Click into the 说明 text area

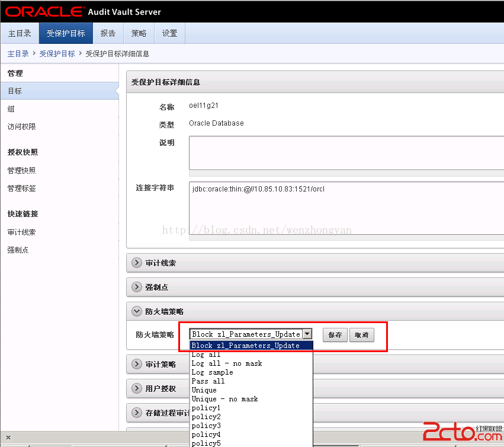coord(346,153)
